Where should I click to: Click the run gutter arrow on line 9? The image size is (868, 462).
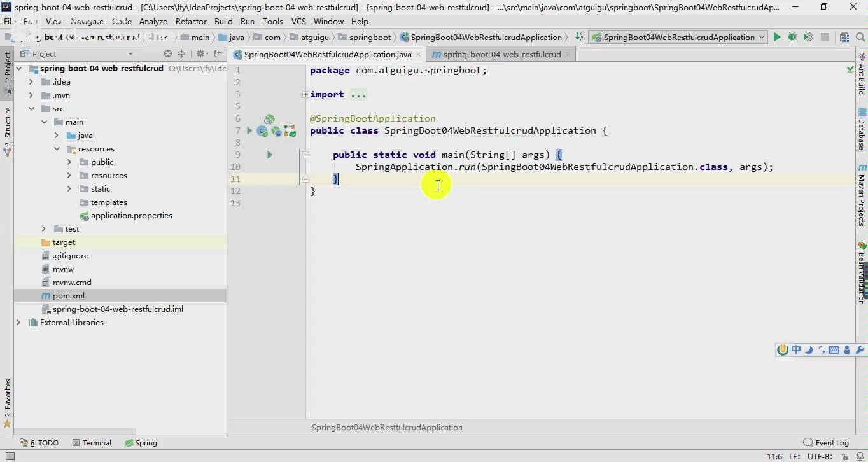click(270, 155)
